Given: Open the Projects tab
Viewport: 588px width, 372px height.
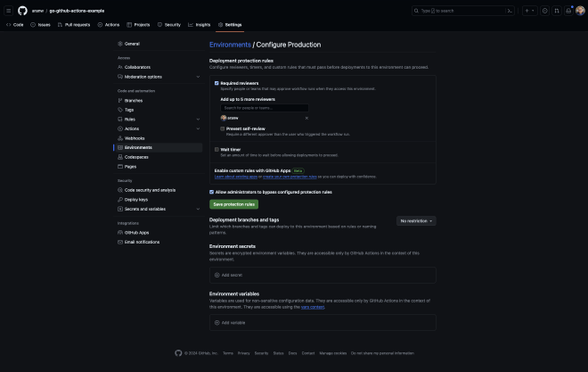Looking at the screenshot, I should point(138,25).
